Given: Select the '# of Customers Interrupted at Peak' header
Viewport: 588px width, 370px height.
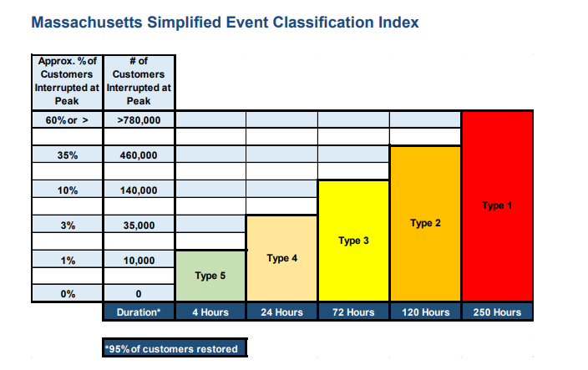Looking at the screenshot, I should click(139, 82).
